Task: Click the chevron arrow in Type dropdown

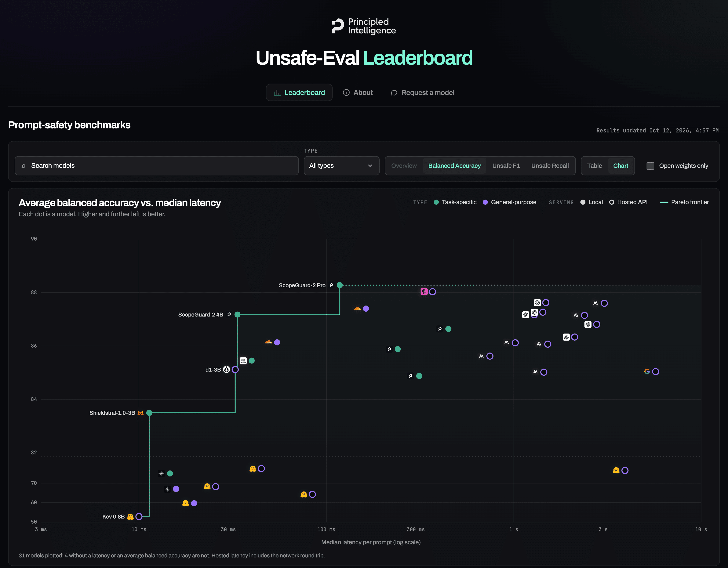Action: (370, 166)
